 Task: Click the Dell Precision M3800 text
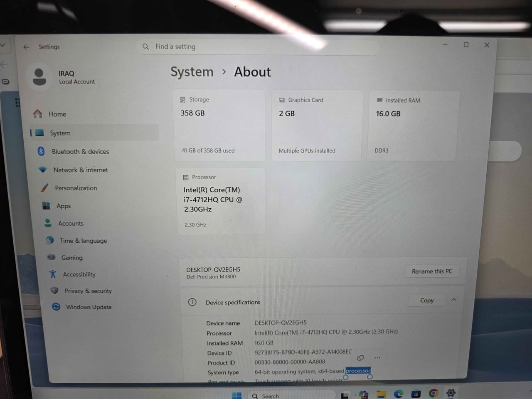(x=211, y=277)
